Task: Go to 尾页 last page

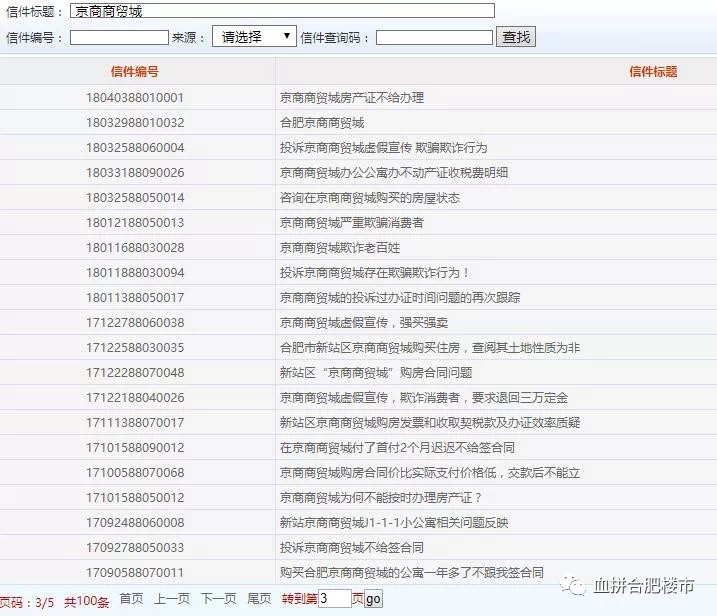Action: 259,599
